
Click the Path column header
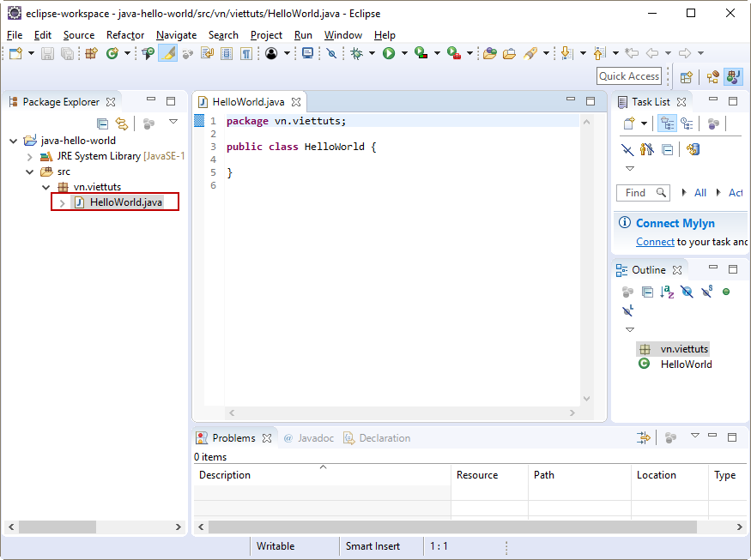tap(579, 475)
